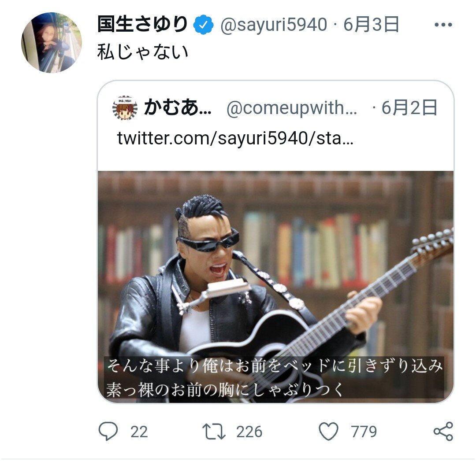The width and height of the screenshot is (476, 461).
Task: Click the @comeupwith... handle
Action: click(292, 108)
